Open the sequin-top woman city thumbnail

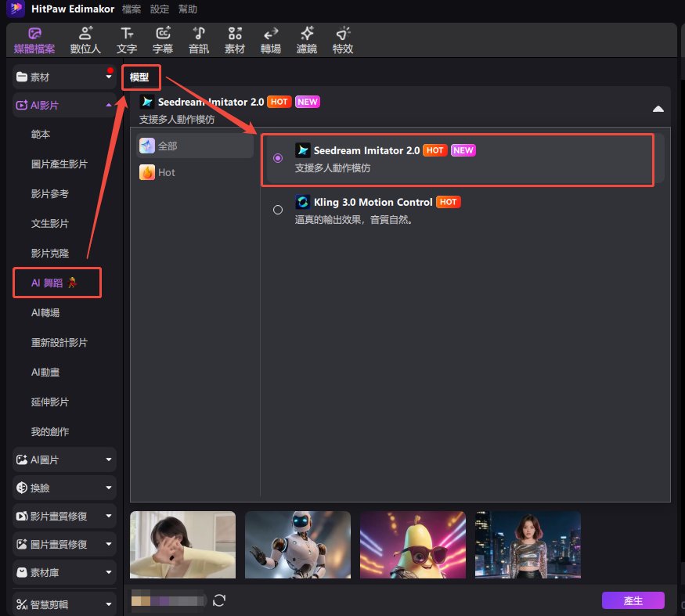[528, 545]
